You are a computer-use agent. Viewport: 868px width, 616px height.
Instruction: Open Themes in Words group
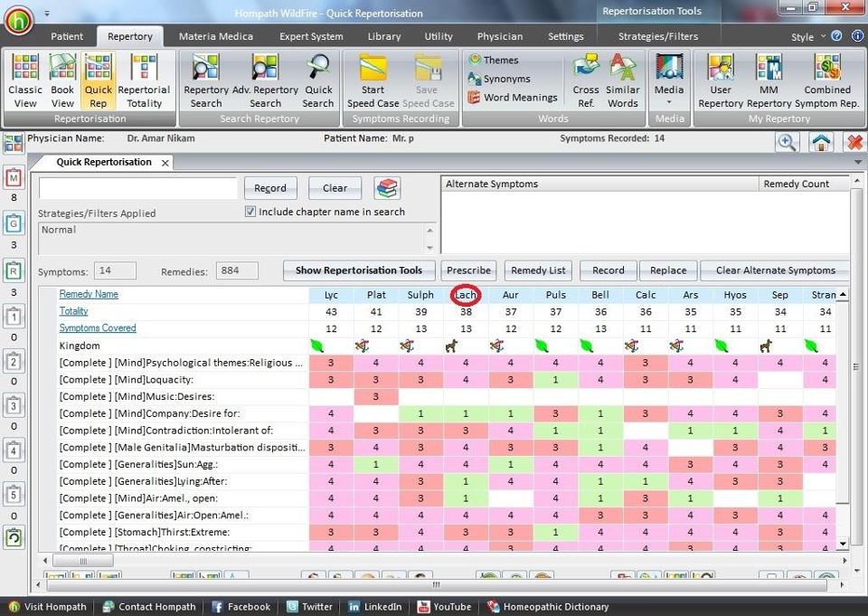[494, 60]
